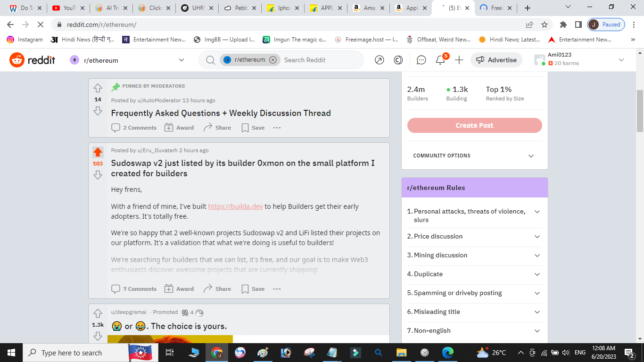Open the Chat bubble icon
Screen dimensions: 644x362
click(421, 60)
